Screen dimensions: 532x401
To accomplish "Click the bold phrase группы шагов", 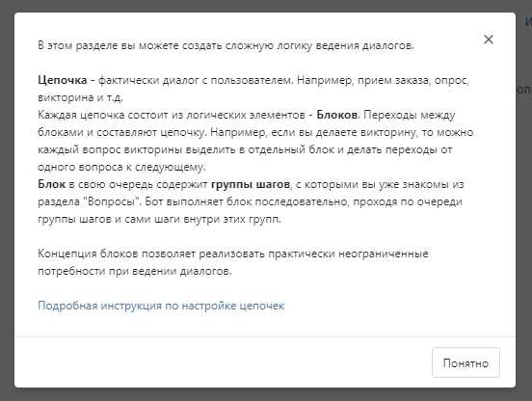I will click(251, 184).
